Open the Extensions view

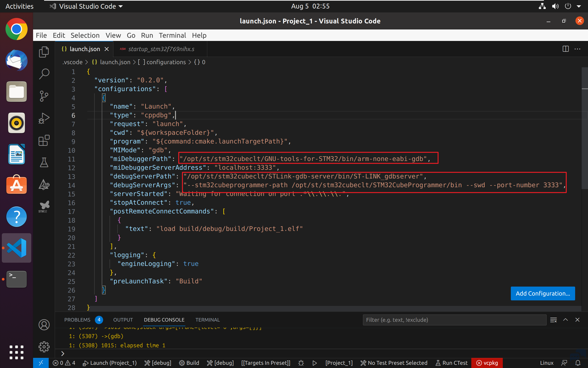pyautogui.click(x=44, y=141)
